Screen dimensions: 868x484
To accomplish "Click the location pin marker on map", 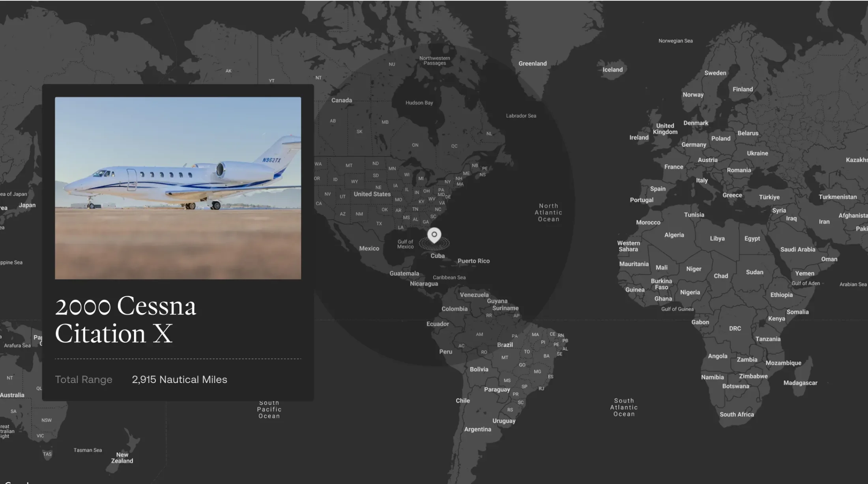I will (434, 234).
